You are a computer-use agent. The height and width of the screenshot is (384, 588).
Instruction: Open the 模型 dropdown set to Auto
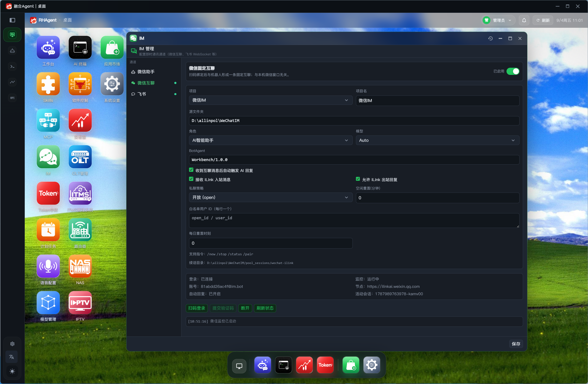coord(437,140)
